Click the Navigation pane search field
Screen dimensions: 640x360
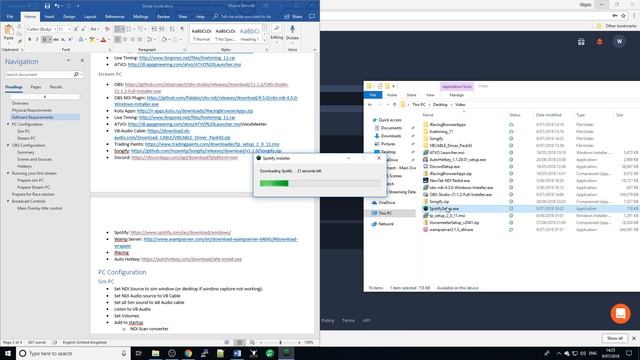pos(39,75)
